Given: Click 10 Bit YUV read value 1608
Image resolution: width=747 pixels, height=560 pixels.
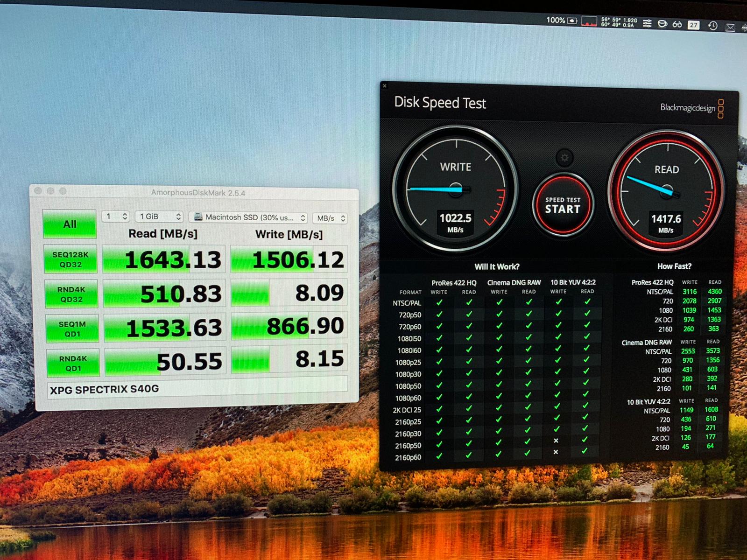Looking at the screenshot, I should (x=711, y=410).
